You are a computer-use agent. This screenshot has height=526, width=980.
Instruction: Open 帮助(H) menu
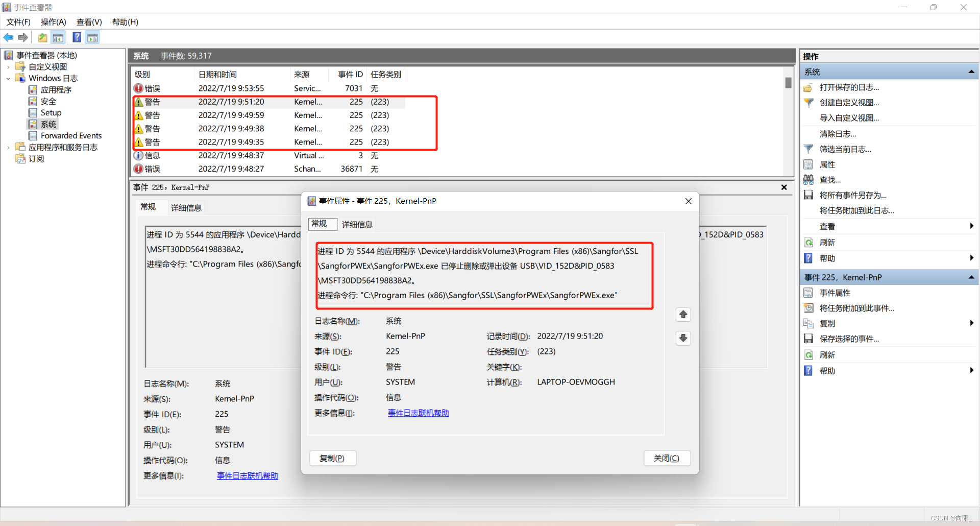pos(125,22)
